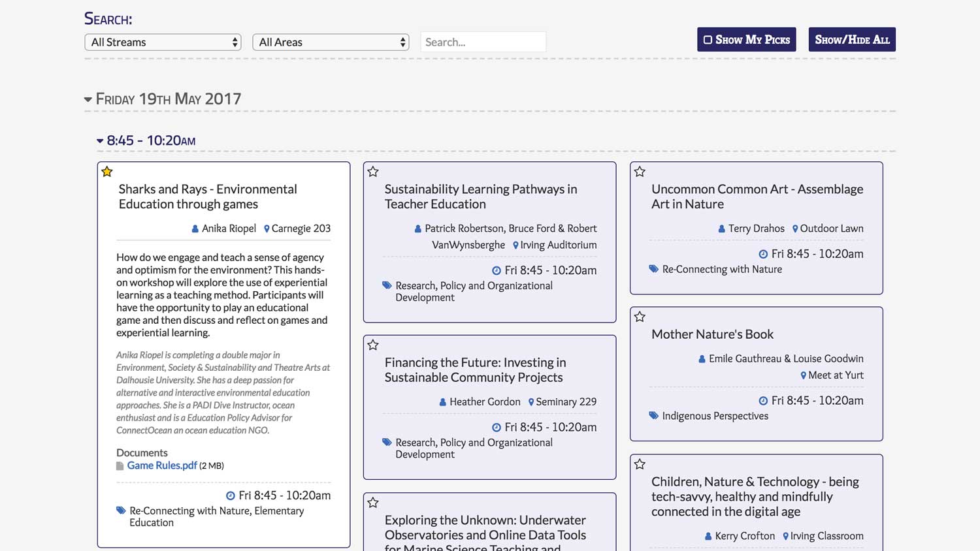Click the Search text field

[x=483, y=42]
